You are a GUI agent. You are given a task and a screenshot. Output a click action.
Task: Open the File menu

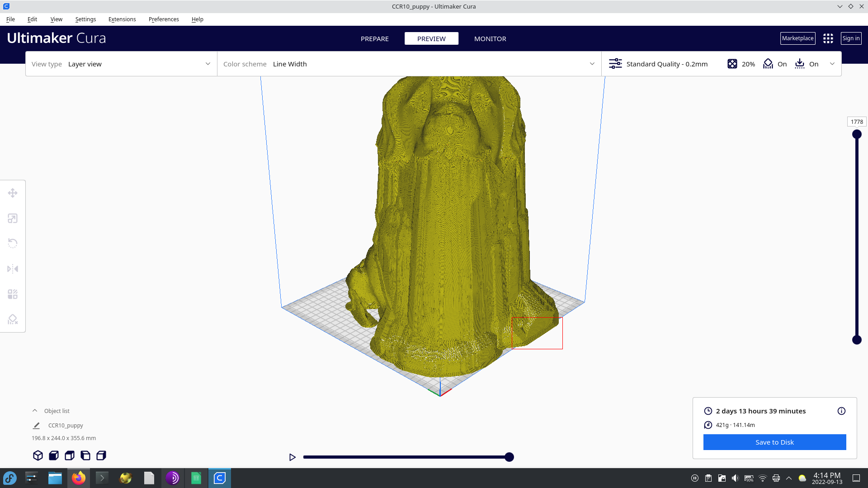coord(10,19)
